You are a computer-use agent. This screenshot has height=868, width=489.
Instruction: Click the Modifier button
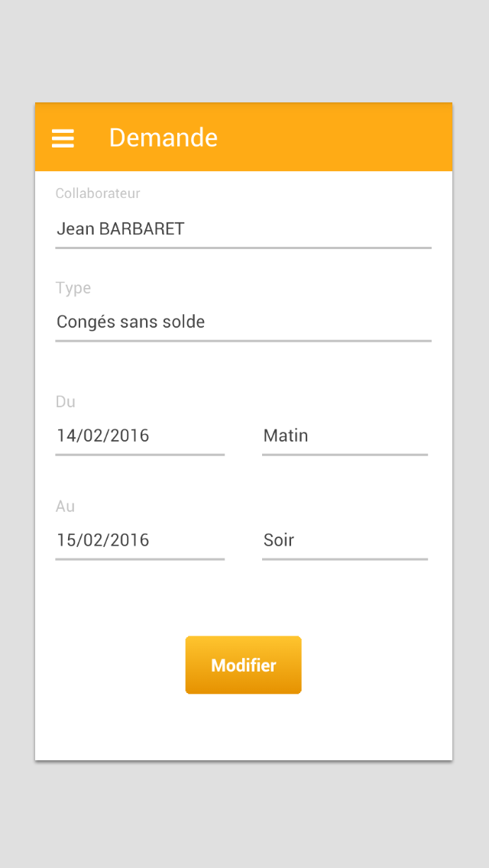(243, 665)
